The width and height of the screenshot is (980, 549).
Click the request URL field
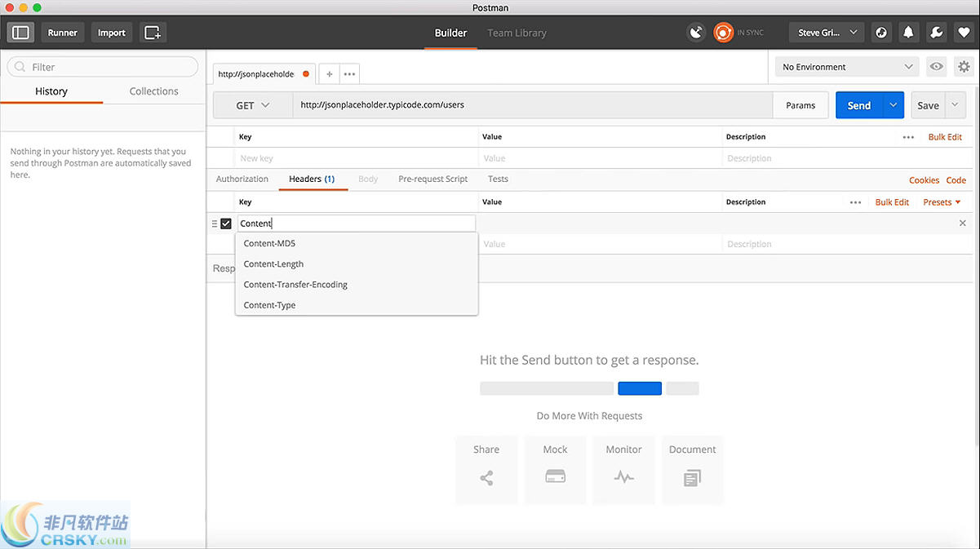tap(533, 105)
